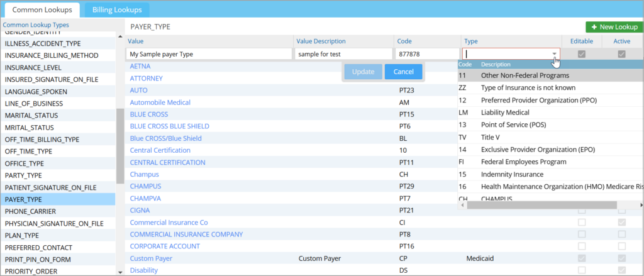644x276 pixels.
Task: Open the AETNA payer link
Action: pos(140,66)
